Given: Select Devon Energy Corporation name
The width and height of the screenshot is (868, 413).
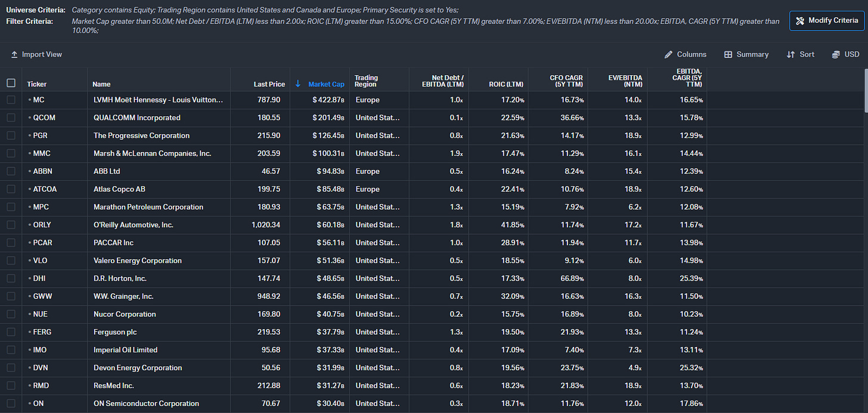Looking at the screenshot, I should [138, 368].
